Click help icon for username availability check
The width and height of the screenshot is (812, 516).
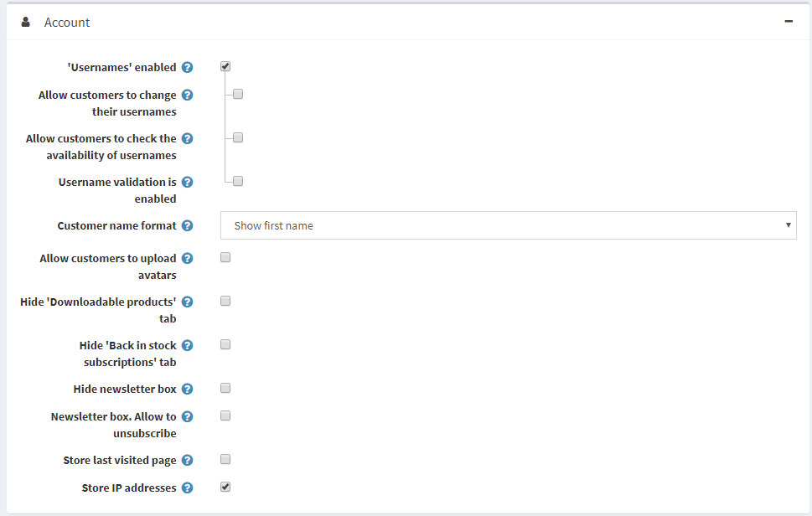click(x=187, y=139)
